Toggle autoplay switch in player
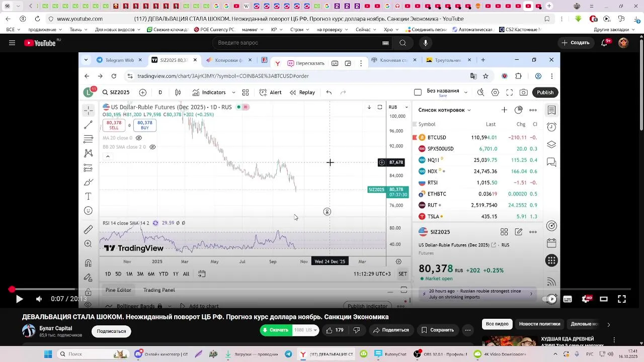The width and height of the screenshot is (644, 362). [550, 299]
